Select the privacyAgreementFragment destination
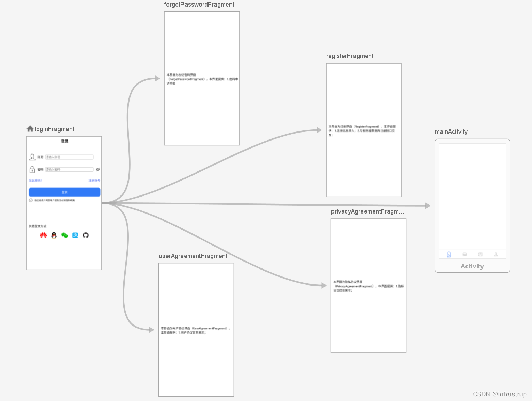The width and height of the screenshot is (532, 401). pos(368,286)
